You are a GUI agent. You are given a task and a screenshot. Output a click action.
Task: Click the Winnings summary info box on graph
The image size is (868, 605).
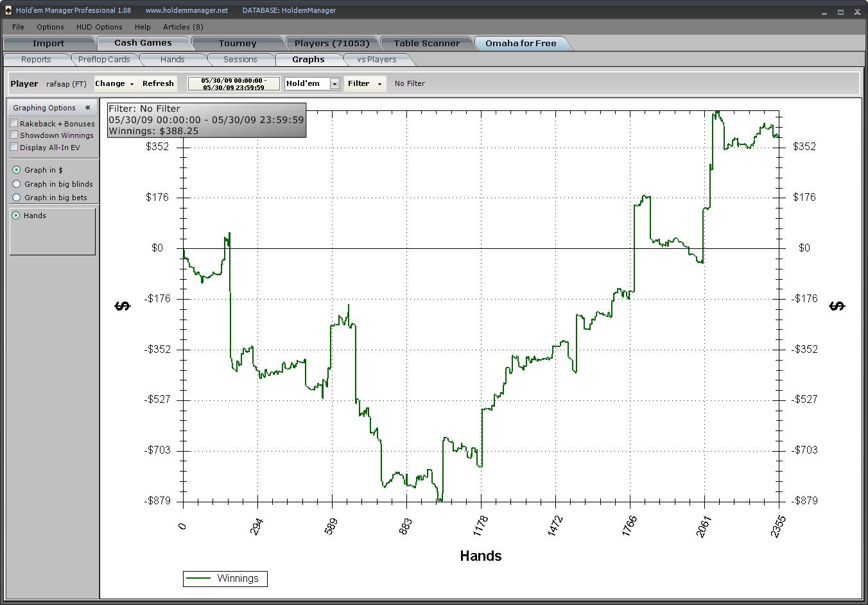coord(206,120)
